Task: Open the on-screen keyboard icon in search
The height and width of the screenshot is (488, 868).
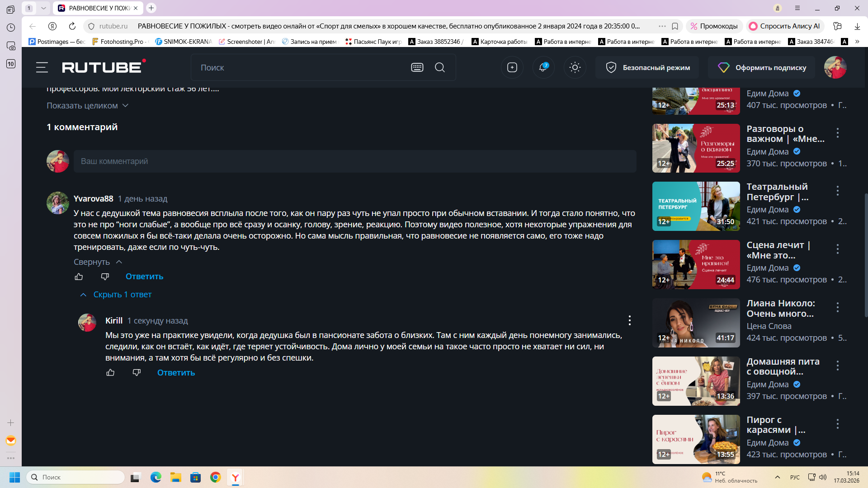Action: pyautogui.click(x=417, y=67)
